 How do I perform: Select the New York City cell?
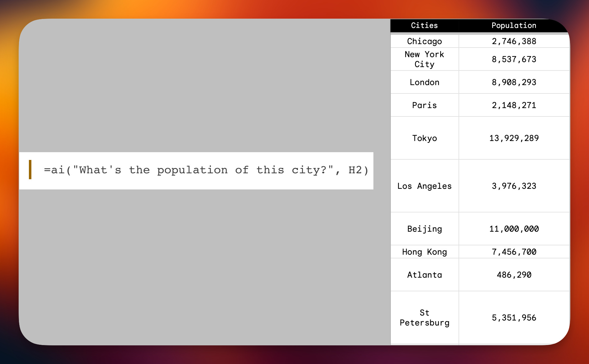coord(424,59)
